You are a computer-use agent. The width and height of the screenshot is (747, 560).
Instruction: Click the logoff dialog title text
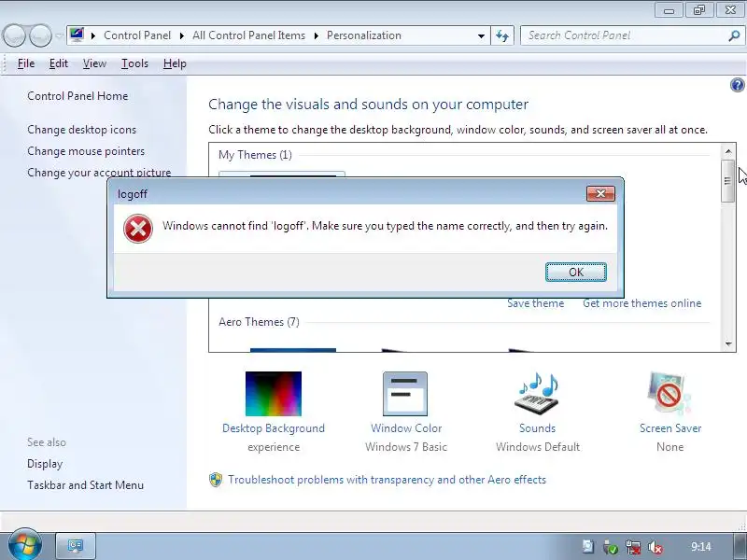pyautogui.click(x=133, y=194)
